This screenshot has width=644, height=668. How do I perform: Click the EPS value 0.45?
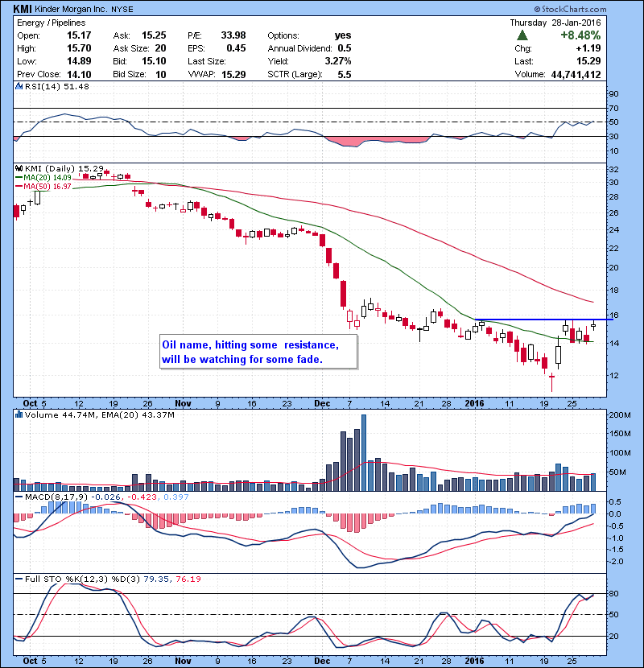(236, 48)
